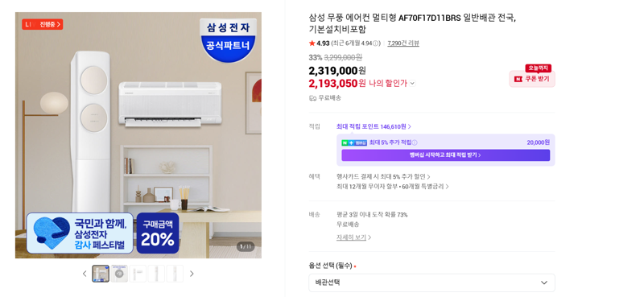Select the first product thumbnail
644x297 pixels.
pyautogui.click(x=101, y=274)
